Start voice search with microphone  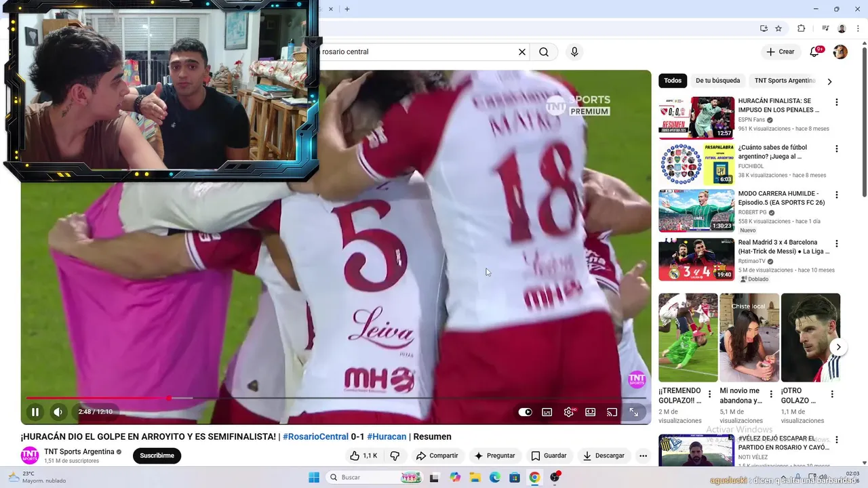coord(574,52)
